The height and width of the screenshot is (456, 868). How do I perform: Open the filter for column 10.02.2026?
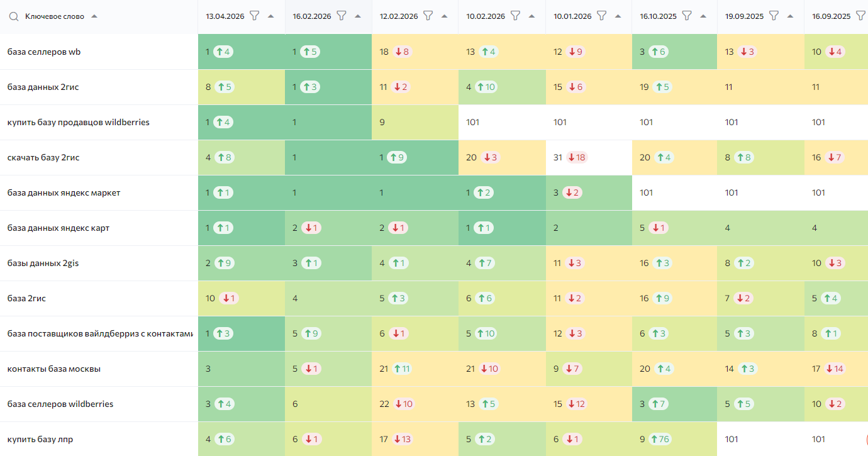coord(515,16)
